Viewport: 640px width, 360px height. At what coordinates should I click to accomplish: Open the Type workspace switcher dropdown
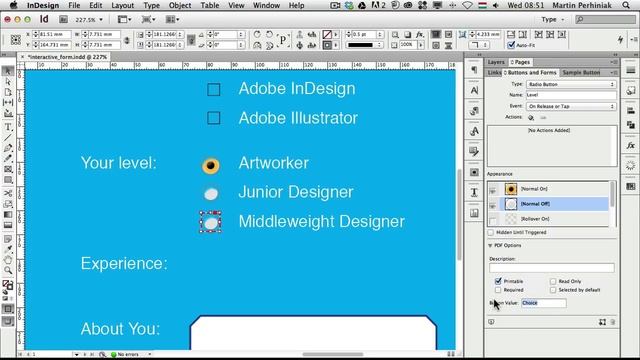point(553,19)
